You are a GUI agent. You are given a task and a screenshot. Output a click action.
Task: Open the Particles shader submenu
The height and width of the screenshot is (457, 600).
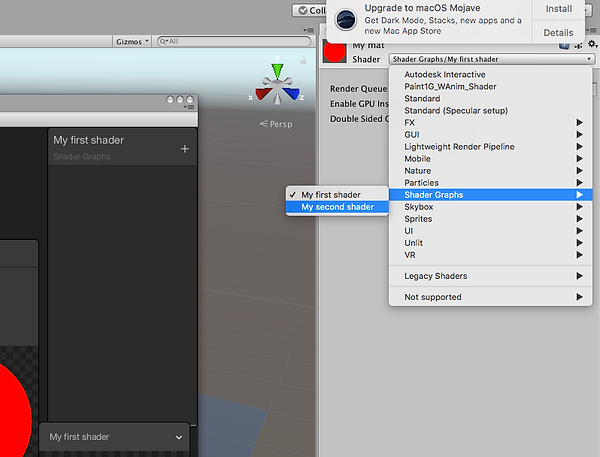(491, 183)
